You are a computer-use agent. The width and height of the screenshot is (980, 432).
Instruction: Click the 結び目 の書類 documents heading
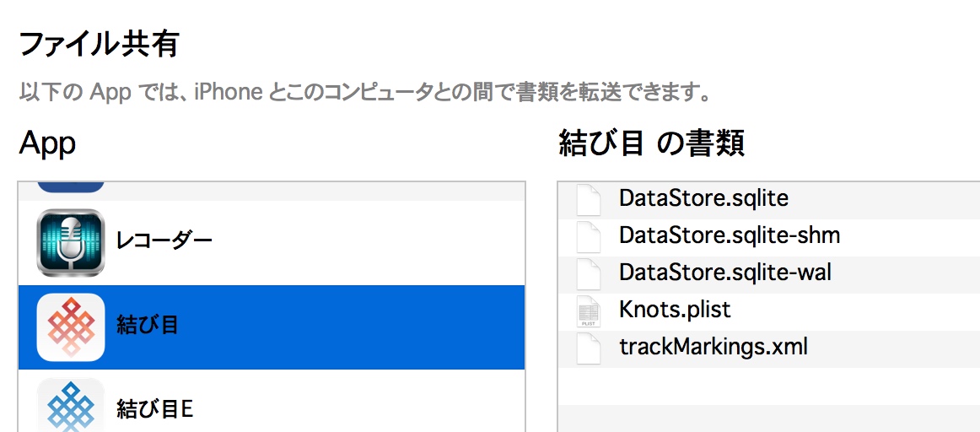651,144
